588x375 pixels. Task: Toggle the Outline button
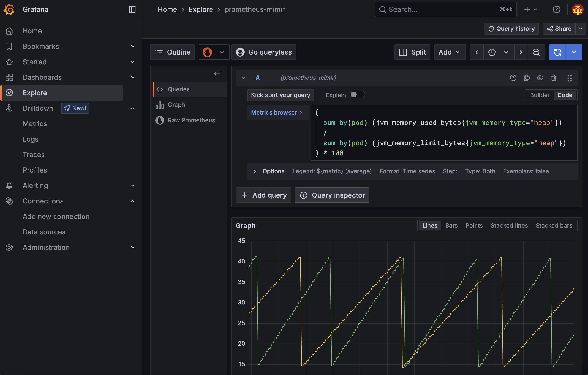pyautogui.click(x=172, y=52)
